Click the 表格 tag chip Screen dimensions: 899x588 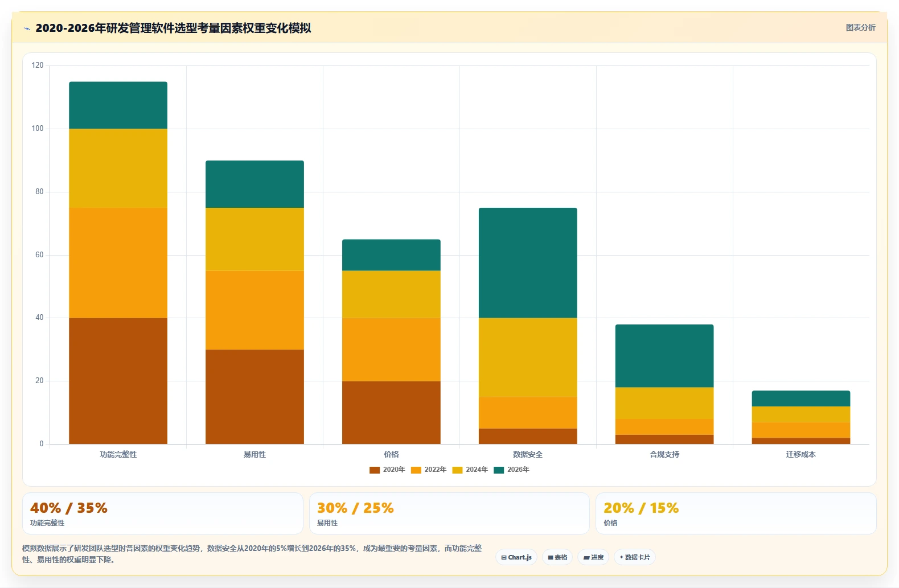tap(557, 557)
